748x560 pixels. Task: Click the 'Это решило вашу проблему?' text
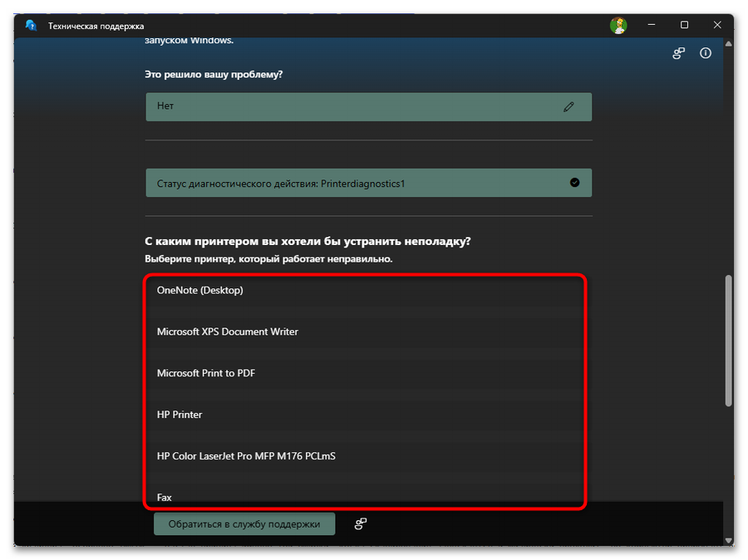(214, 75)
